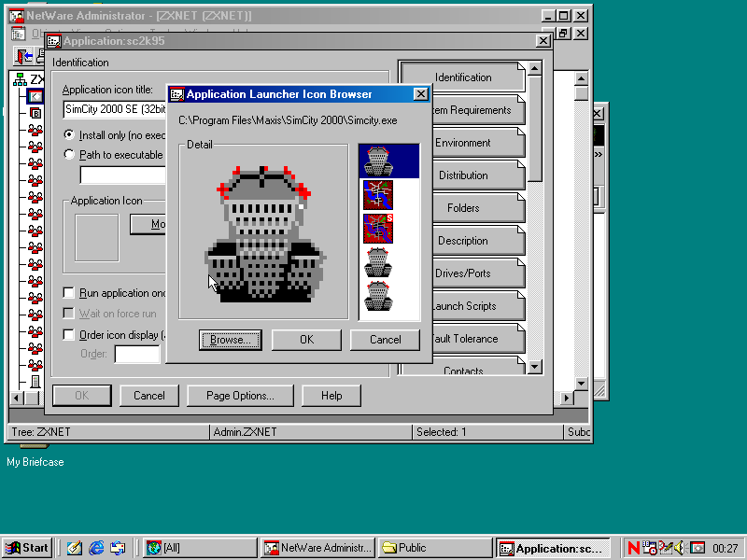Enable the Run application once checkbox
The image size is (747, 560).
[x=68, y=292]
